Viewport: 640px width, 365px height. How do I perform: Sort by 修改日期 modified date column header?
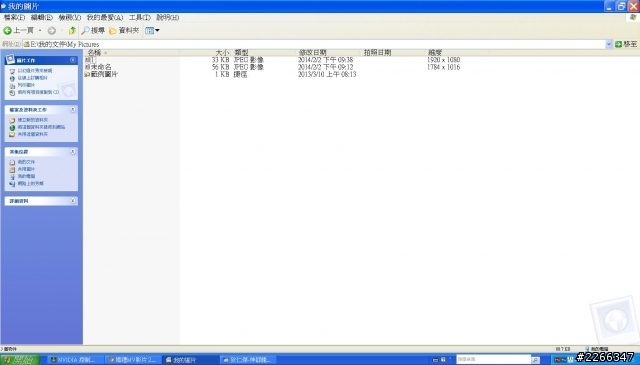[x=329, y=53]
